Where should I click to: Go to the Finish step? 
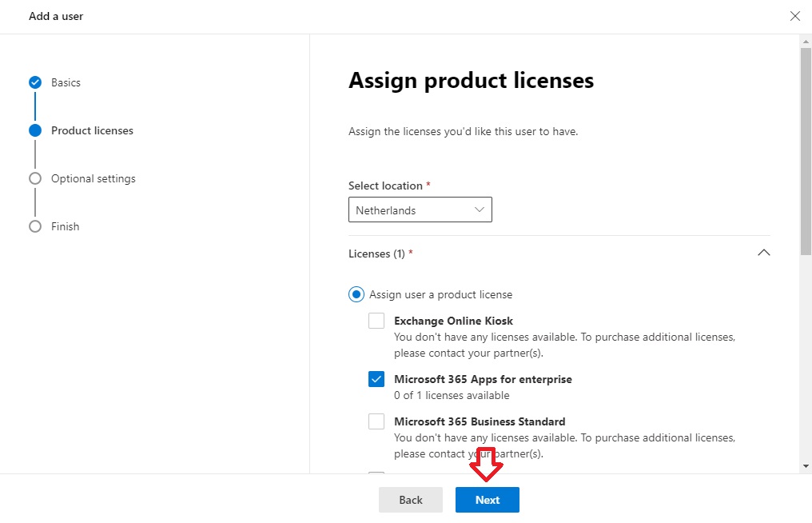point(66,226)
